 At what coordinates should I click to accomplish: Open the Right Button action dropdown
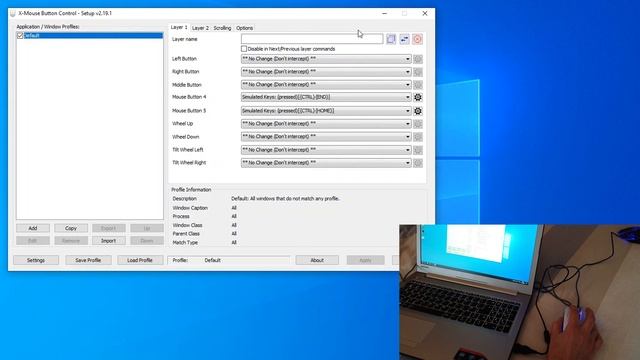click(326, 72)
